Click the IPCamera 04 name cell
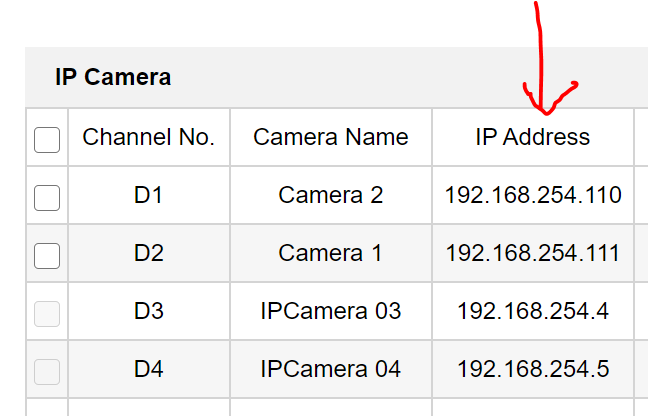This screenshot has width=648, height=416. tap(331, 369)
